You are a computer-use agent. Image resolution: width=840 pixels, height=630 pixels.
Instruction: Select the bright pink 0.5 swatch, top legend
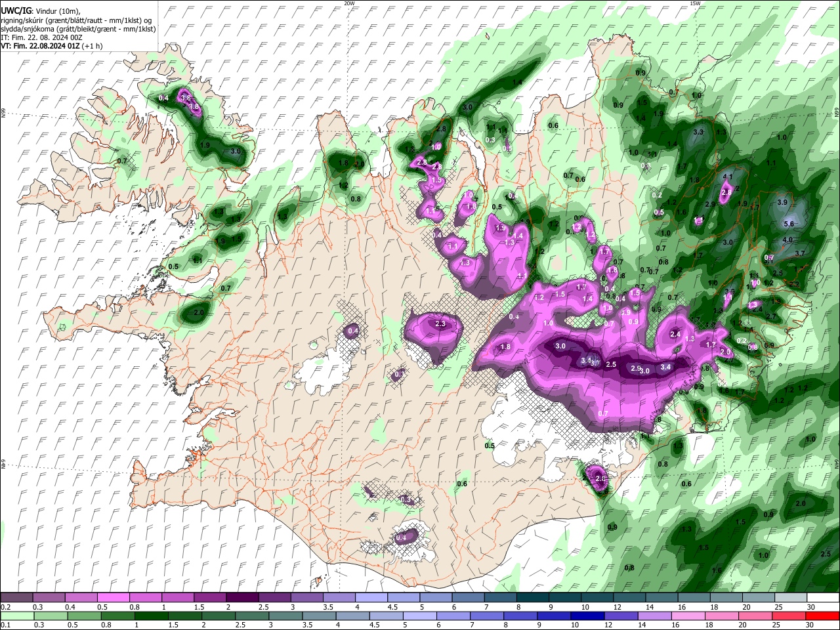pos(113,598)
